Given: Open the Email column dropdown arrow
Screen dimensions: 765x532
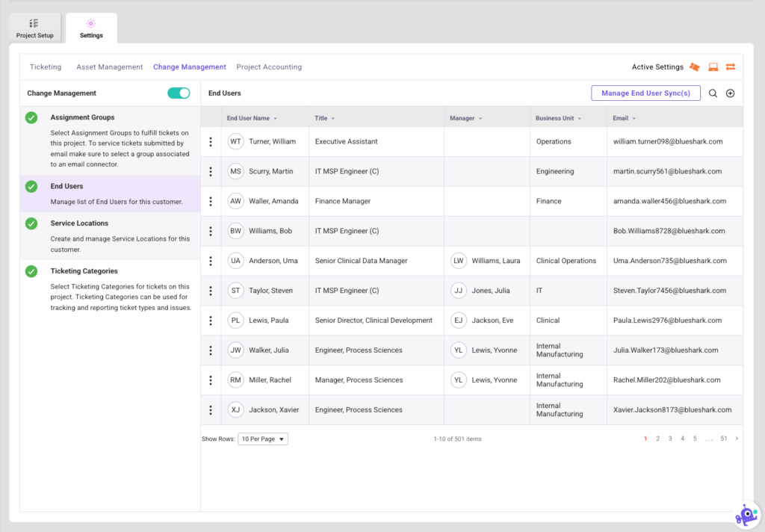Looking at the screenshot, I should point(634,119).
